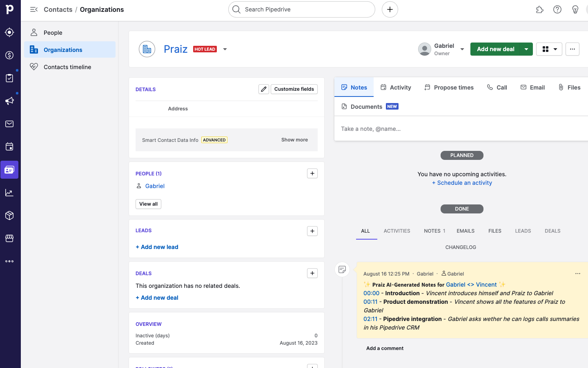Select Organizations in Contacts menu
The width and height of the screenshot is (588, 368).
coord(70,49)
